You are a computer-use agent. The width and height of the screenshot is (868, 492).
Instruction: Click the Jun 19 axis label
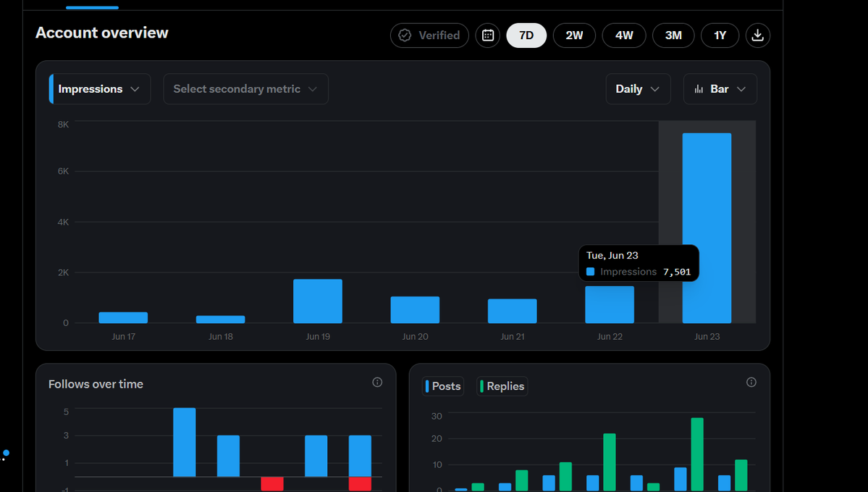pyautogui.click(x=318, y=336)
